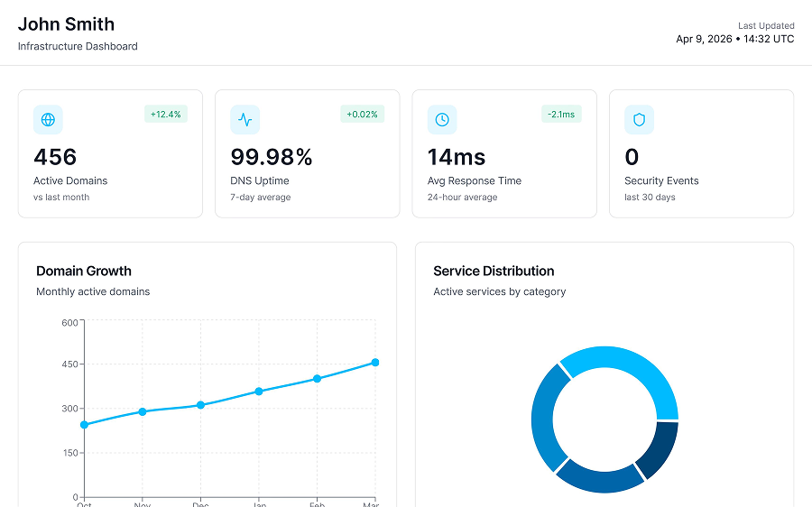The height and width of the screenshot is (507, 812).
Task: Click the Service Distribution heading
Action: [494, 271]
